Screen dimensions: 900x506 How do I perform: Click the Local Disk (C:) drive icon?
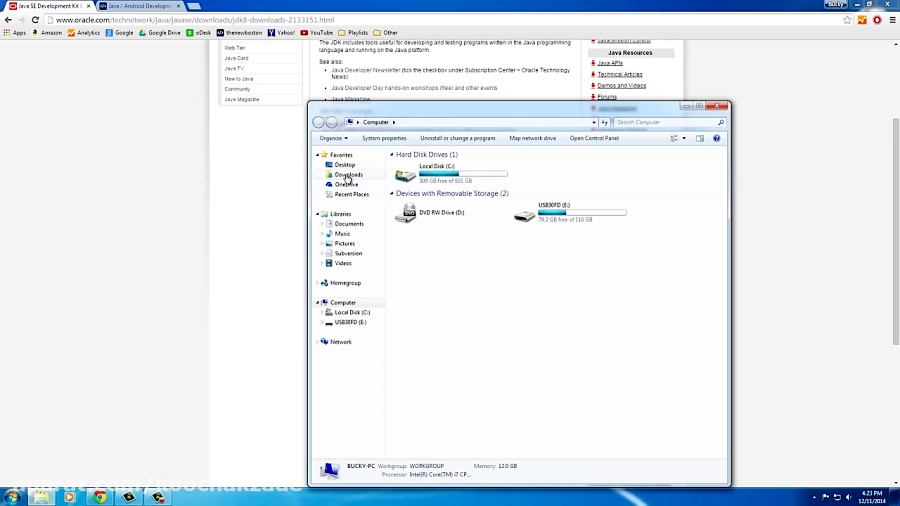[x=405, y=176]
